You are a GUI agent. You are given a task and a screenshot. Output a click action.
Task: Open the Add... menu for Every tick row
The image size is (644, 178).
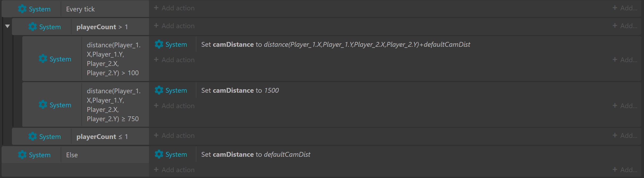625,8
